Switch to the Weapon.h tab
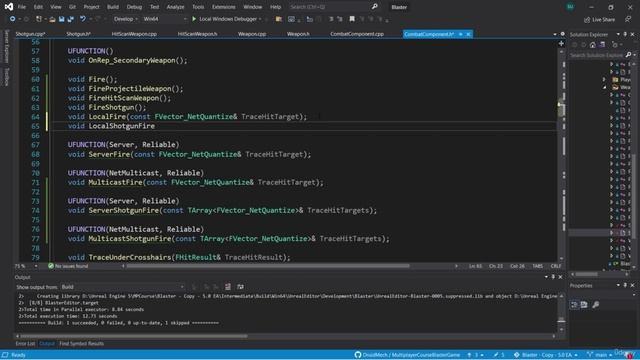The width and height of the screenshot is (640, 360). click(x=298, y=34)
